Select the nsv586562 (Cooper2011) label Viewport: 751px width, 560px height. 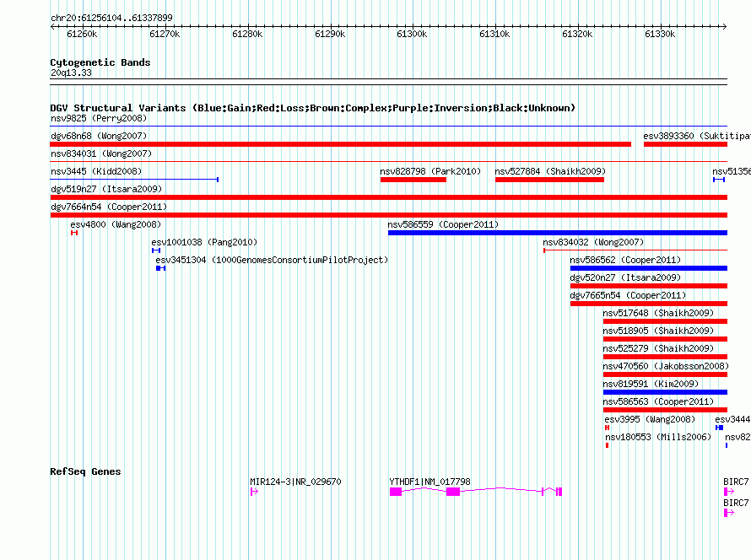[625, 260]
